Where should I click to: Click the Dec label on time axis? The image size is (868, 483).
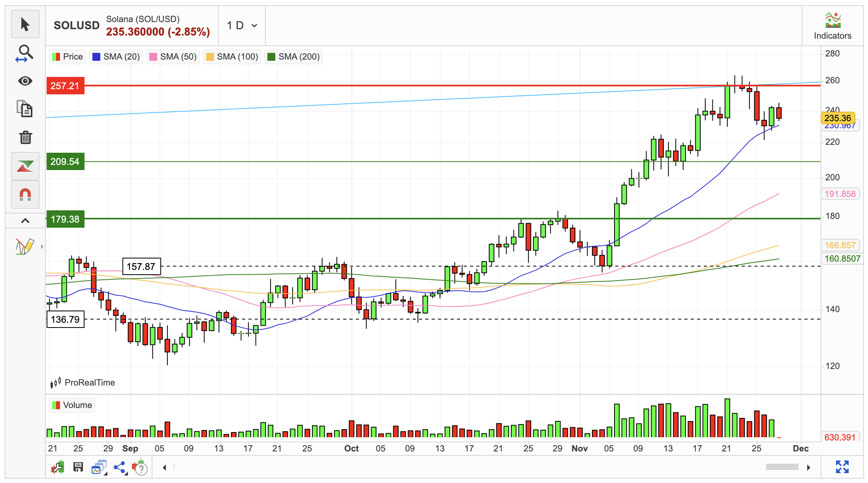tap(801, 448)
